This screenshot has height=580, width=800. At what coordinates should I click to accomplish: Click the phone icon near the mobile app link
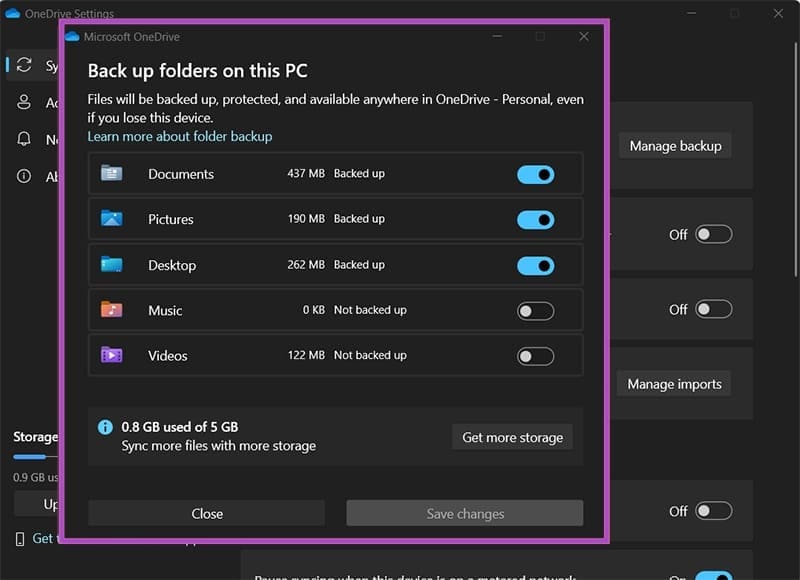pyautogui.click(x=22, y=538)
